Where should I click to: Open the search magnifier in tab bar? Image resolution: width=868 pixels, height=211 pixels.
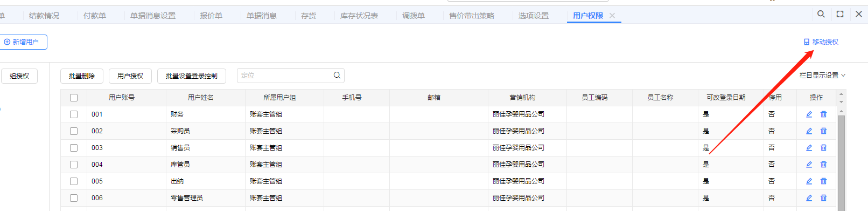click(x=821, y=14)
